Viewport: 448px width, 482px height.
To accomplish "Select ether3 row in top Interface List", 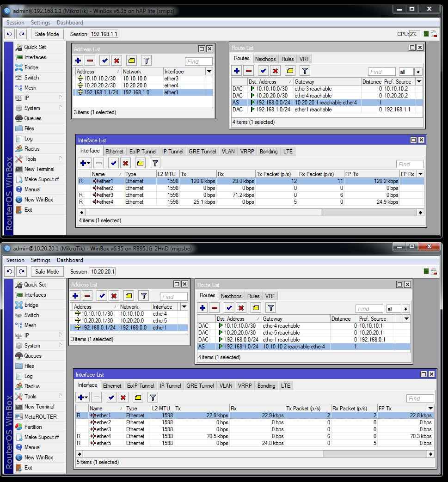I will (x=251, y=195).
